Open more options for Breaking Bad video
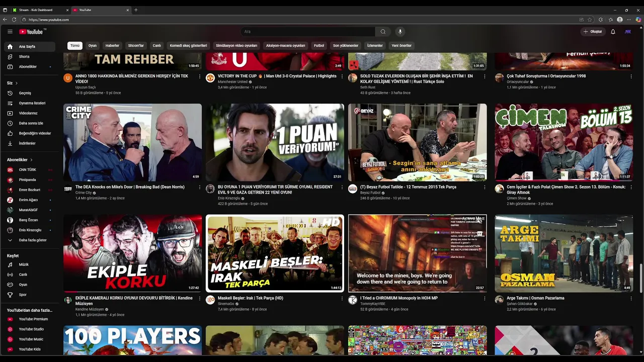 (200, 187)
